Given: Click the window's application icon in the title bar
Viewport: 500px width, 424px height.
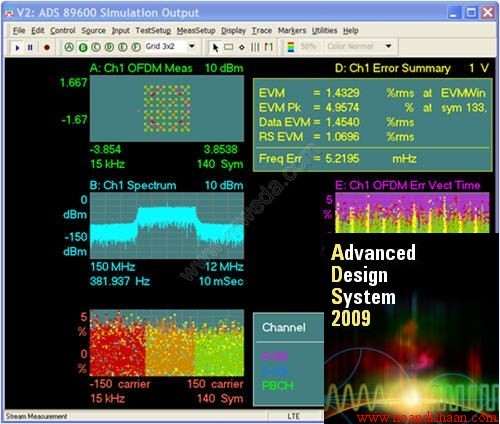Looking at the screenshot, I should coord(10,13).
